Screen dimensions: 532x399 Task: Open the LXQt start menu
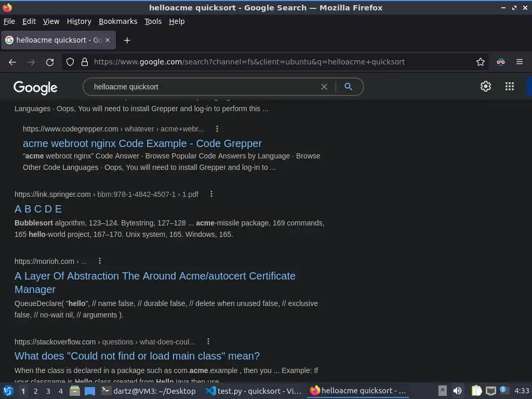coord(8,391)
